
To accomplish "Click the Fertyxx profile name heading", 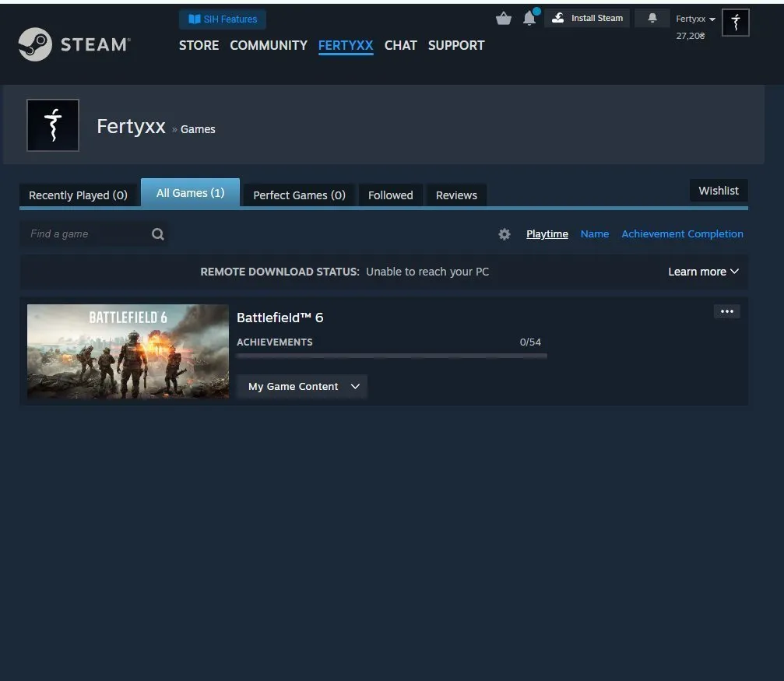I will coord(131,127).
